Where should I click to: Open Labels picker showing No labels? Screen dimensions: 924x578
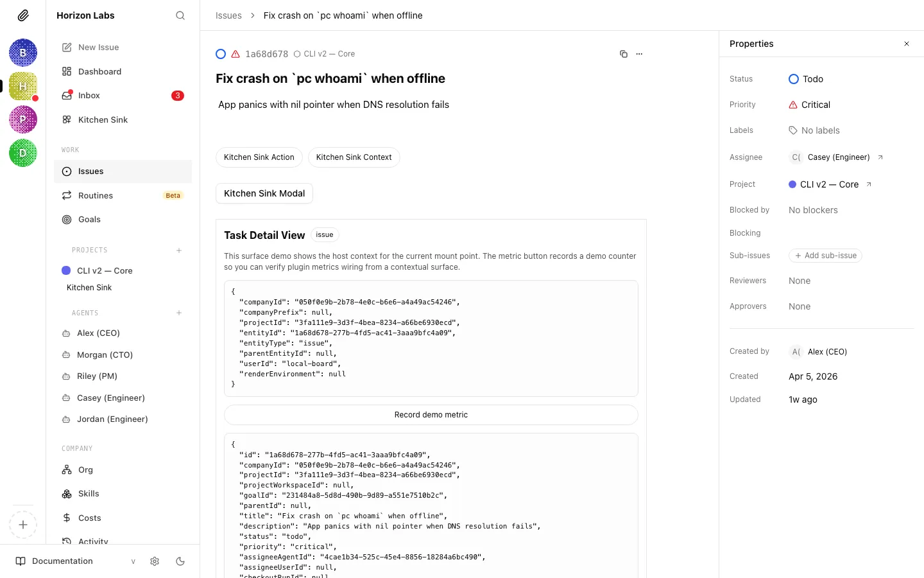(x=814, y=130)
